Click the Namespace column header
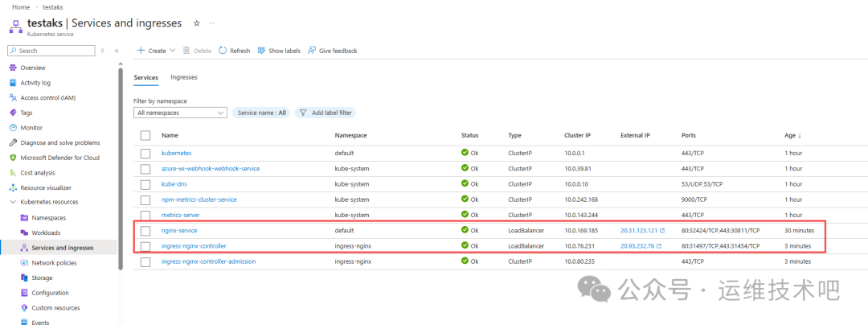The height and width of the screenshot is (325, 868). coord(351,135)
